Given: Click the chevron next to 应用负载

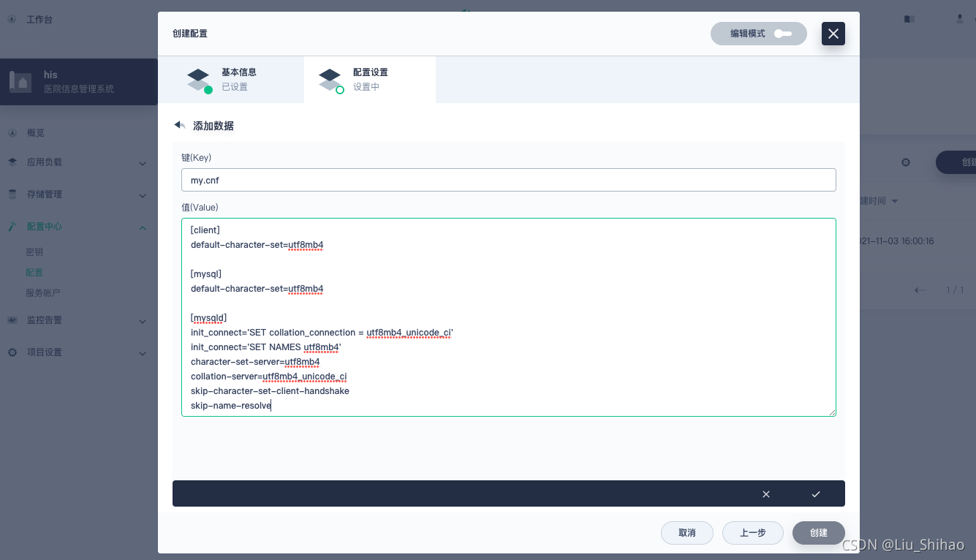Looking at the screenshot, I should tap(143, 163).
